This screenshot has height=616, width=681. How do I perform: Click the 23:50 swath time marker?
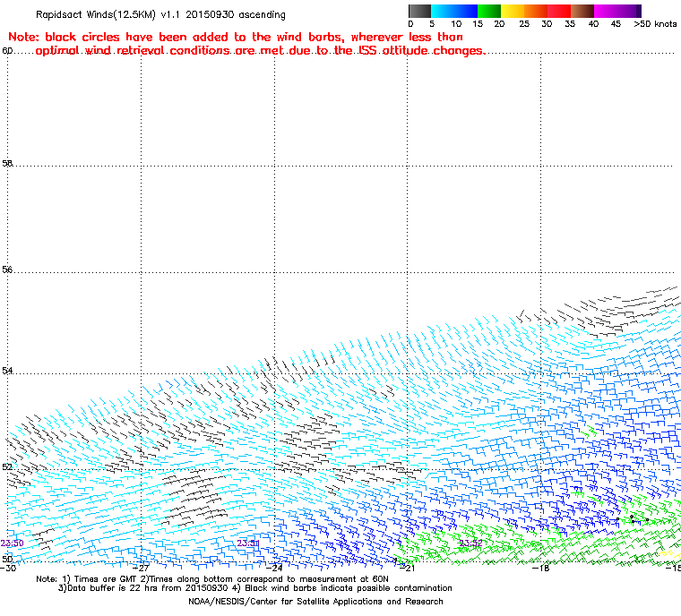pyautogui.click(x=13, y=543)
